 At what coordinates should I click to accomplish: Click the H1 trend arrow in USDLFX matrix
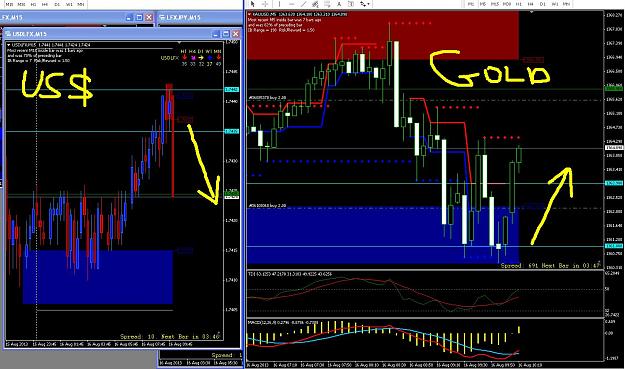click(x=184, y=58)
